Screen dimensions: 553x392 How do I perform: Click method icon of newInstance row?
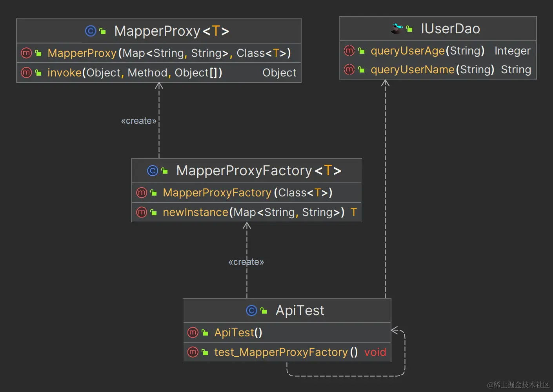142,212
